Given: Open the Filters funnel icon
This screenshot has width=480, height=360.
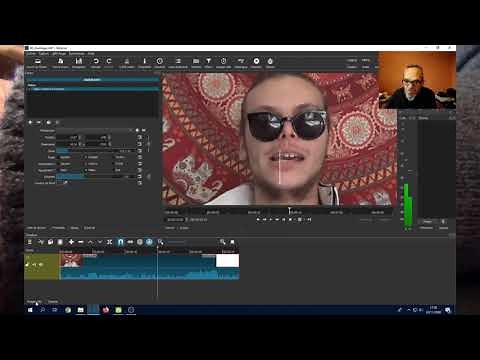Looking at the screenshot, I should pyautogui.click(x=208, y=61).
